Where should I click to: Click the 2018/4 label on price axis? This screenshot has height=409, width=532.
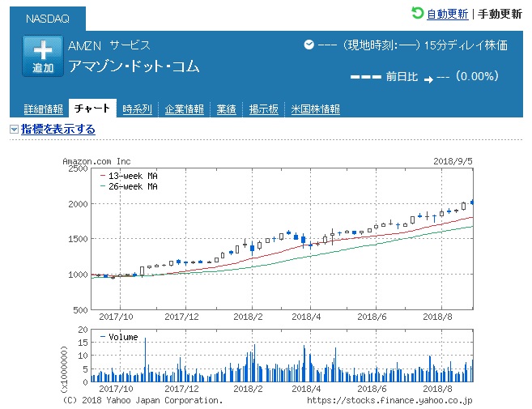point(306,317)
